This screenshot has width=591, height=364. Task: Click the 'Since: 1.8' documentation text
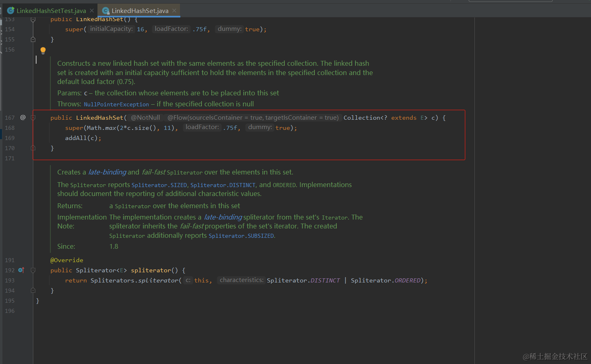click(88, 246)
